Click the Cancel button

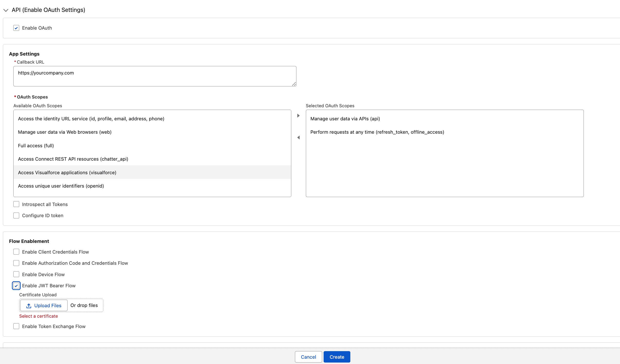pos(308,357)
